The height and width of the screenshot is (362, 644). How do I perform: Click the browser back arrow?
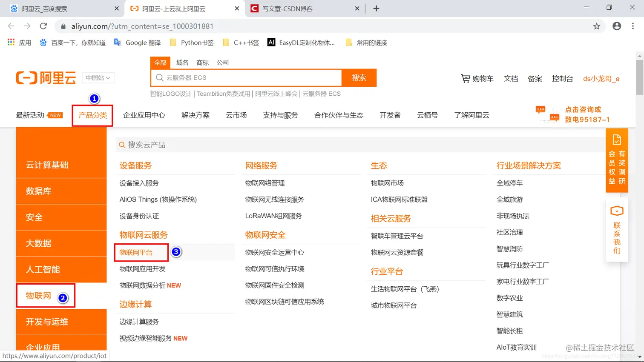(x=11, y=26)
